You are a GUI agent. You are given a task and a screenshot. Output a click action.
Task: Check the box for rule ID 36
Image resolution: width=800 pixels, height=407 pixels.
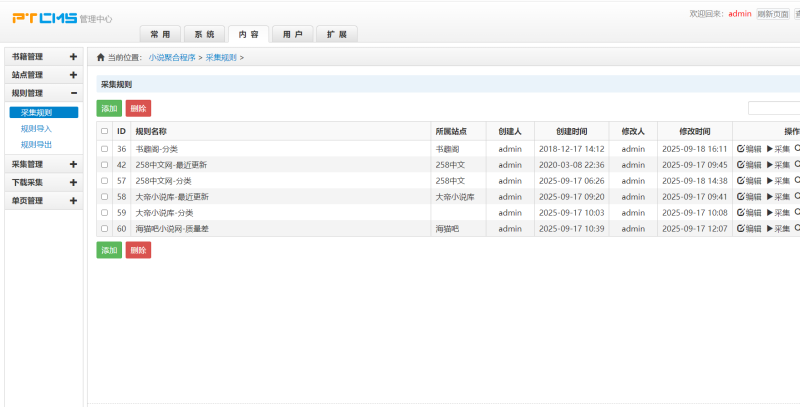(x=105, y=149)
